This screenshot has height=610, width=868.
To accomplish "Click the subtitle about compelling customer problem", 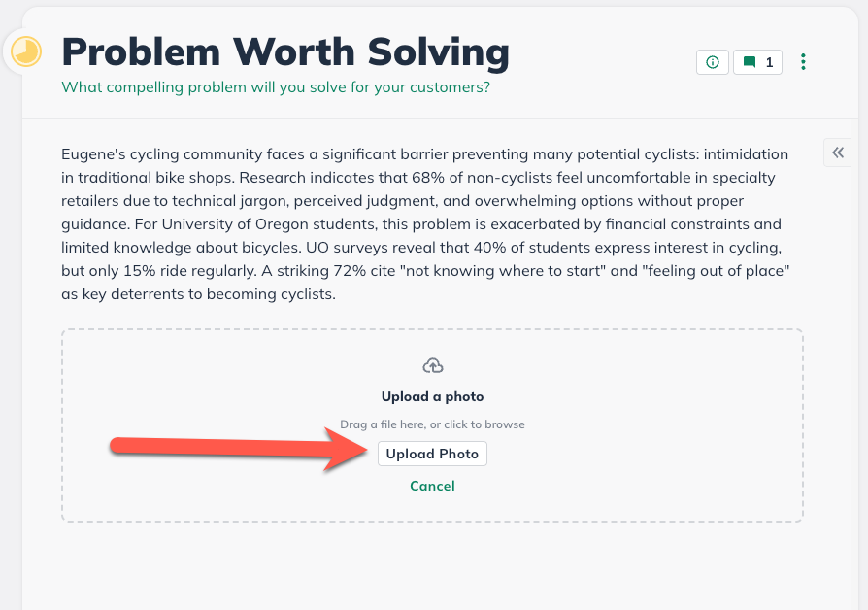I will [x=276, y=87].
